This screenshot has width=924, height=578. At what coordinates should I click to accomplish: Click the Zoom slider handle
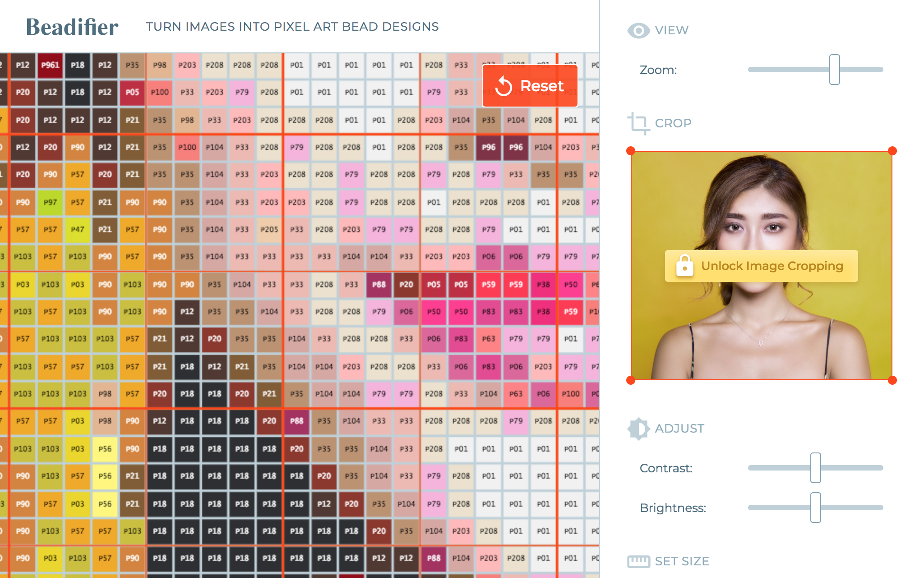pos(834,70)
